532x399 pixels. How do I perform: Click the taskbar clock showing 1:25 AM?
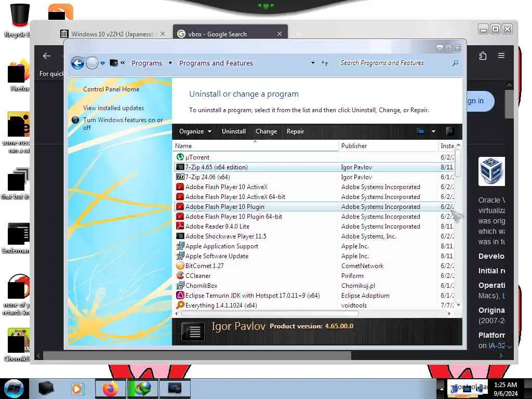pyautogui.click(x=505, y=389)
